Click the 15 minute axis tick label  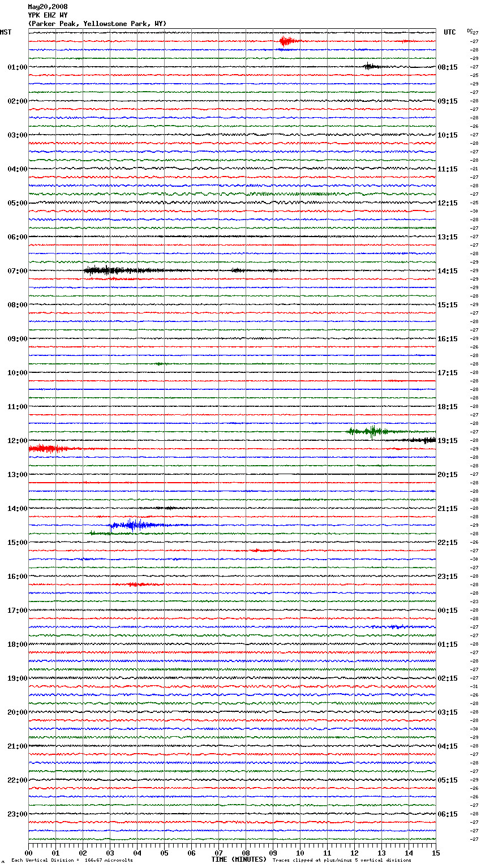coord(436,853)
